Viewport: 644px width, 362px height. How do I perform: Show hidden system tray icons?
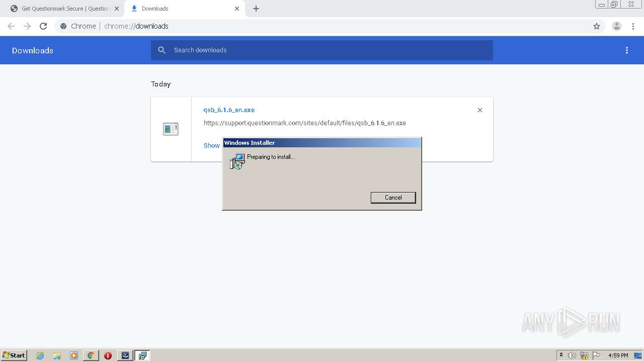(x=561, y=355)
